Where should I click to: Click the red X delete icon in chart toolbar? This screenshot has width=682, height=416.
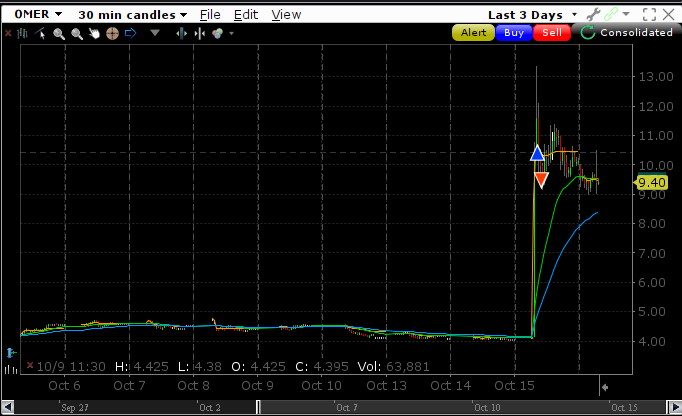point(8,33)
